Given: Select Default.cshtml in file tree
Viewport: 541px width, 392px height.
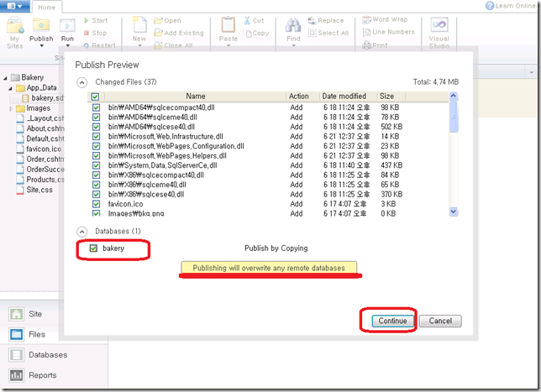Looking at the screenshot, I should pos(40,139).
